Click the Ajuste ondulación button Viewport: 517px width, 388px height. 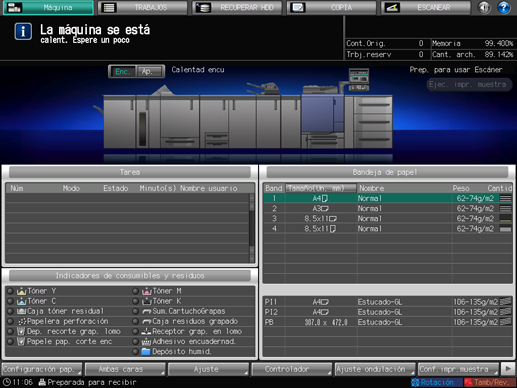coord(375,369)
